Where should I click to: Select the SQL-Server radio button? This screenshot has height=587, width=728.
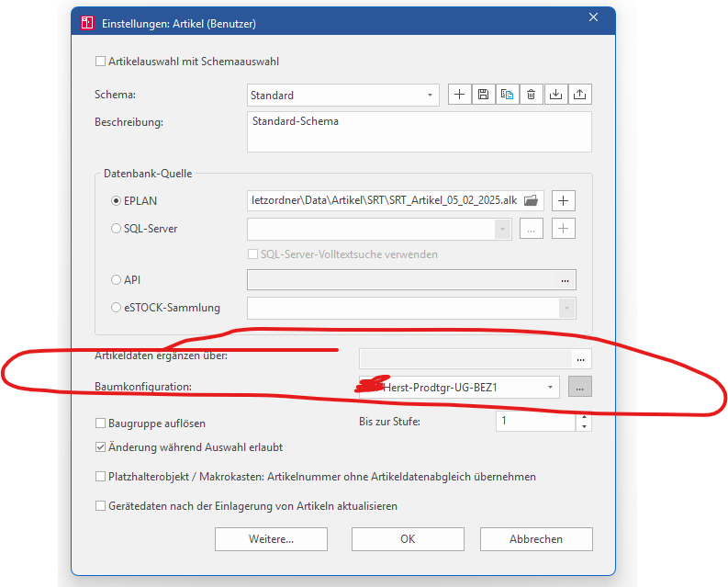(116, 228)
